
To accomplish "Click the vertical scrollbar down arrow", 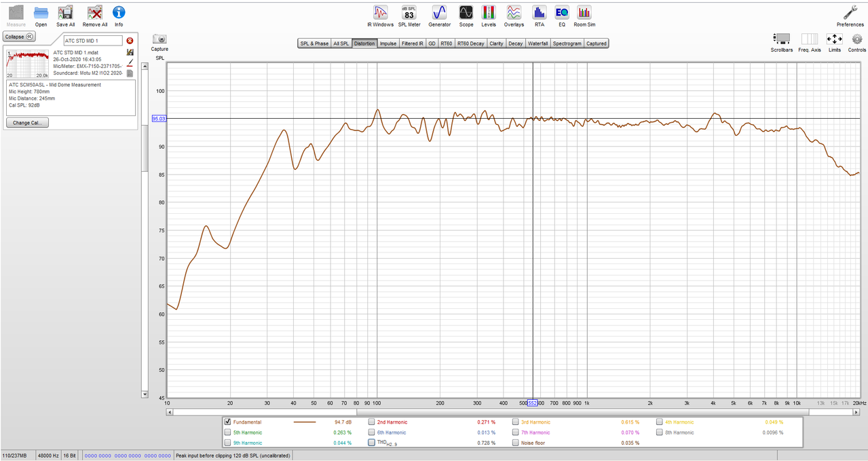I will (145, 394).
